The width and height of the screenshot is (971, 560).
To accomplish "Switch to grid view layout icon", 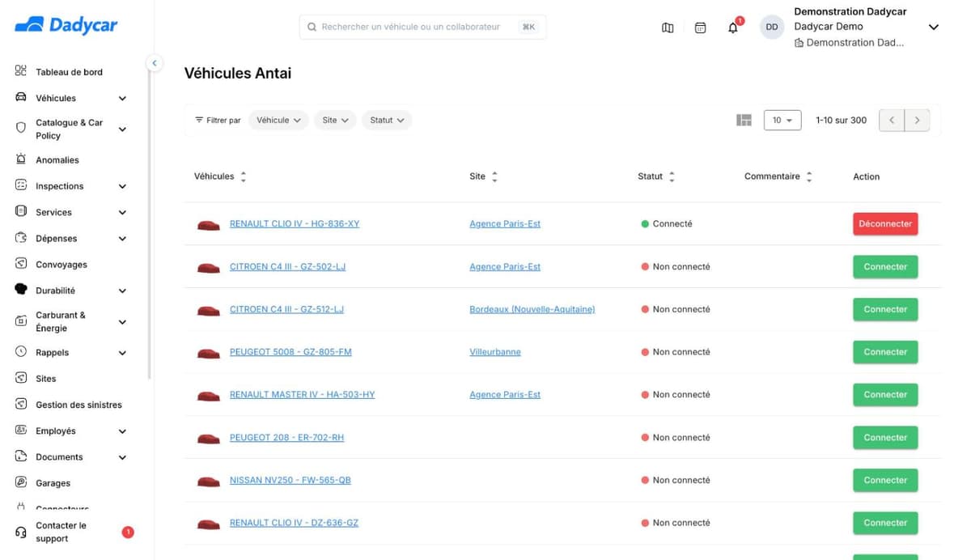I will [x=744, y=120].
